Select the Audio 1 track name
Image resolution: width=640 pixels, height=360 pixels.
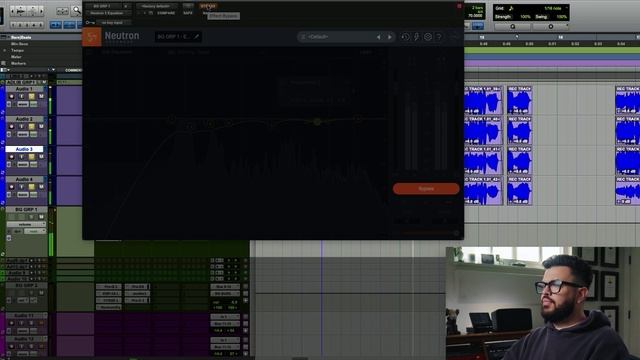(24, 89)
